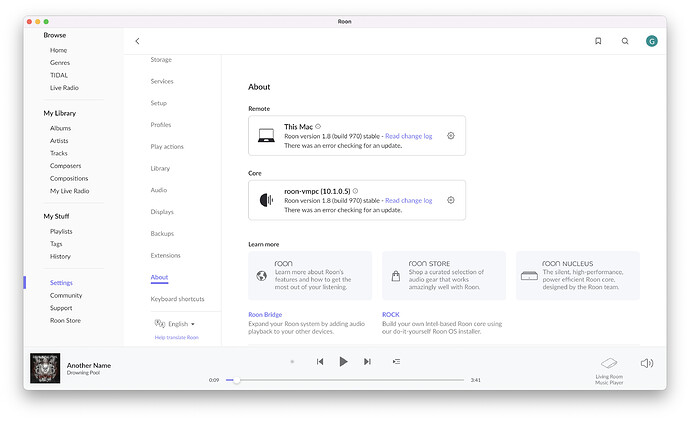Open Profiles settings tab

pyautogui.click(x=161, y=125)
